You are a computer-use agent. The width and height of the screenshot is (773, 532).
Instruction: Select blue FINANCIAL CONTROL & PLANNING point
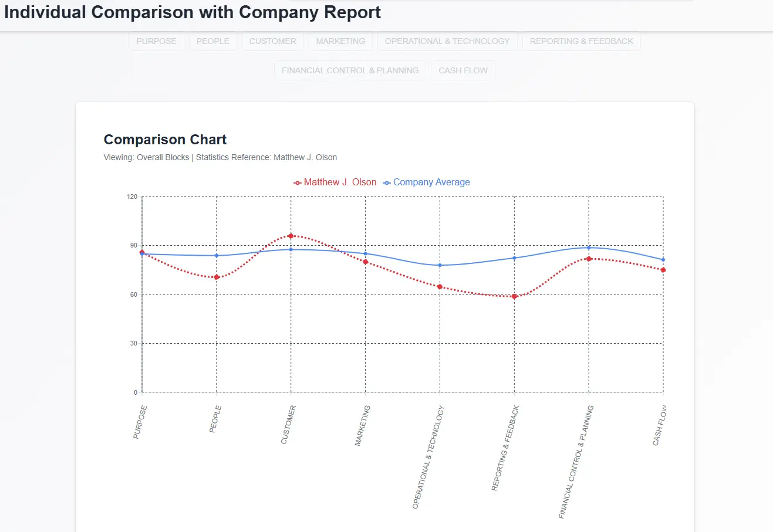(589, 248)
